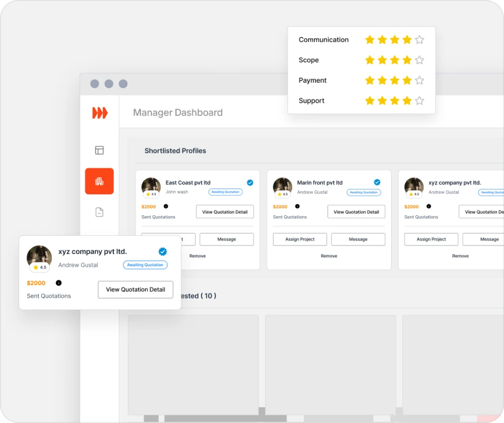Click the info icon on the xyz company popup card
Viewport: 504px width, 423px height.
pos(58,283)
